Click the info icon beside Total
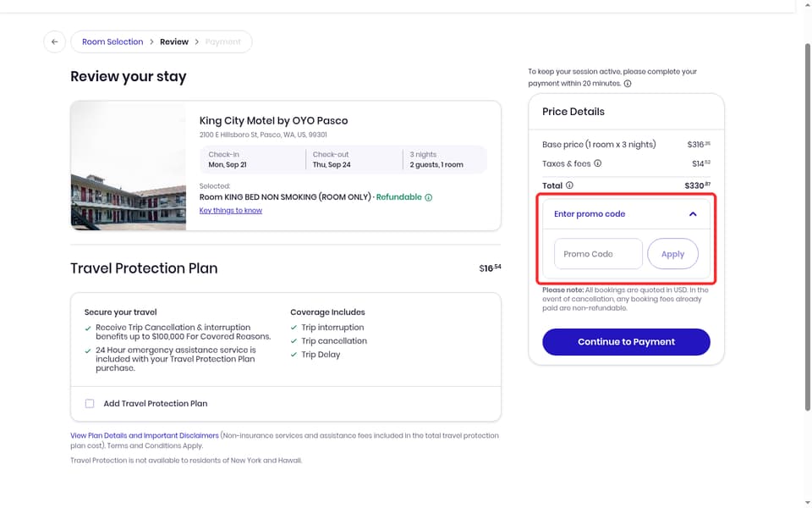 [x=569, y=185]
